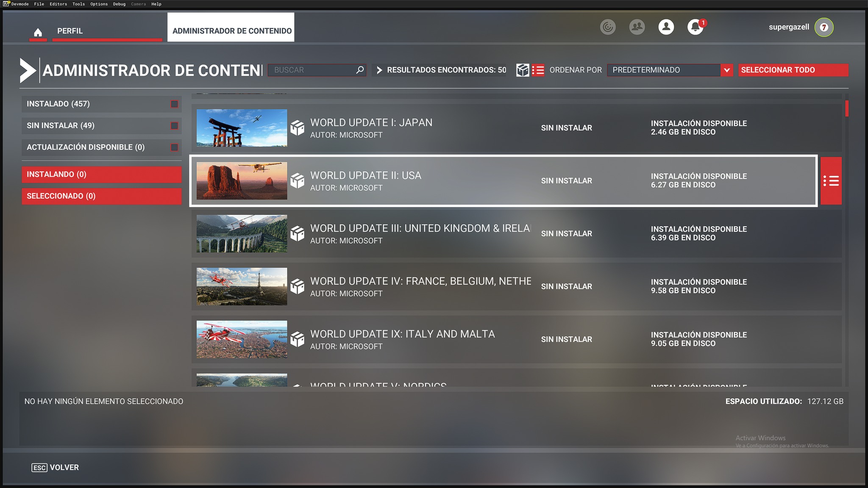Open the Tools menu

click(78, 4)
